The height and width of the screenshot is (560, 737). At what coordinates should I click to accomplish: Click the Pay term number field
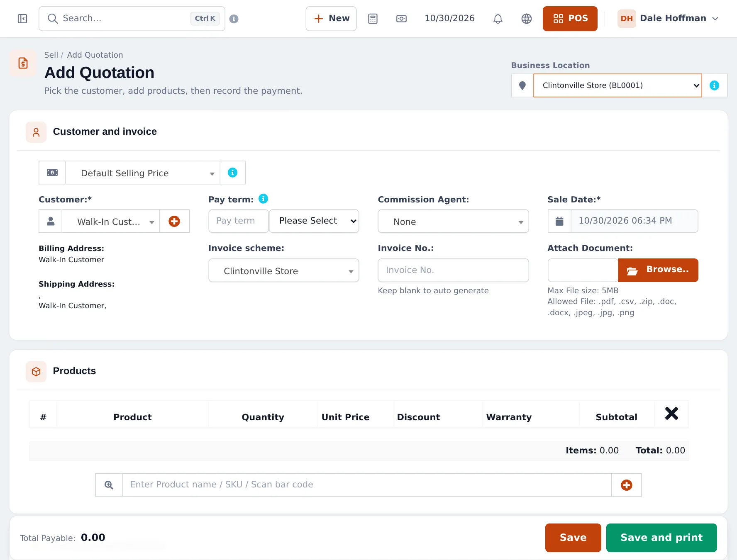click(239, 221)
